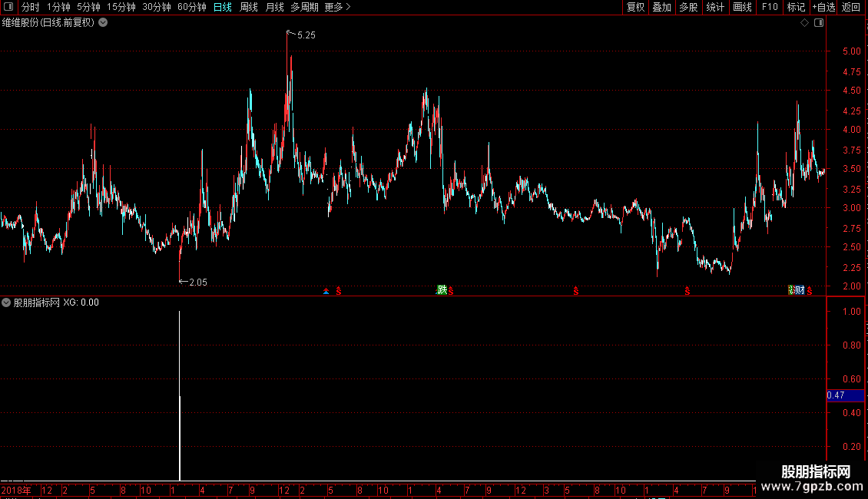Open the indicator dropdown before 股朋指标网
The image size is (868, 499).
coord(6,302)
